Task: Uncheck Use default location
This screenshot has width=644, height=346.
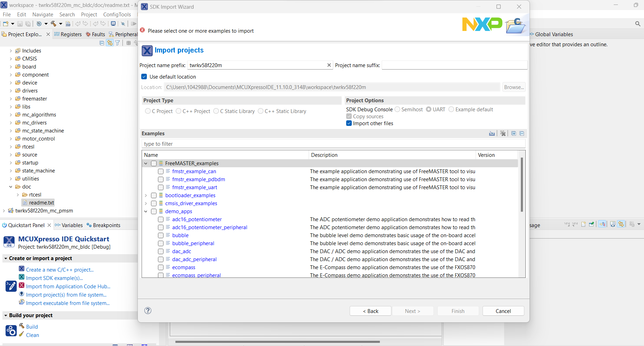Action: tap(144, 77)
